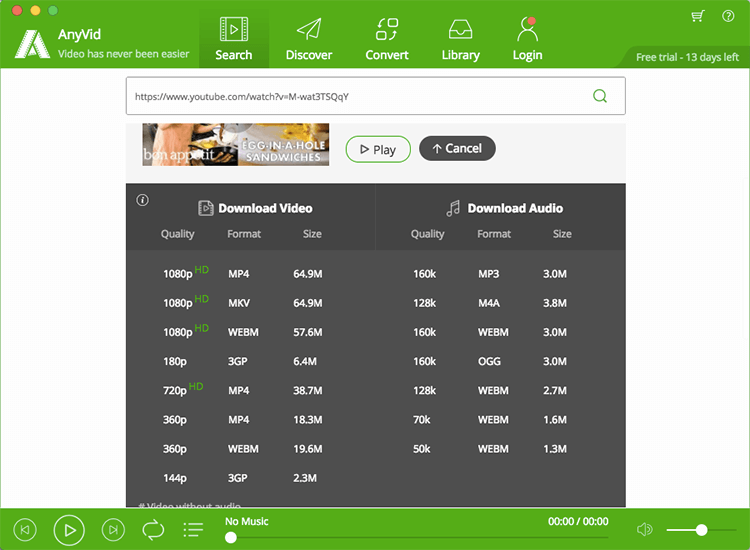The image size is (750, 550).
Task: Select 128k WEBM 2.7M audio
Action: click(x=500, y=390)
